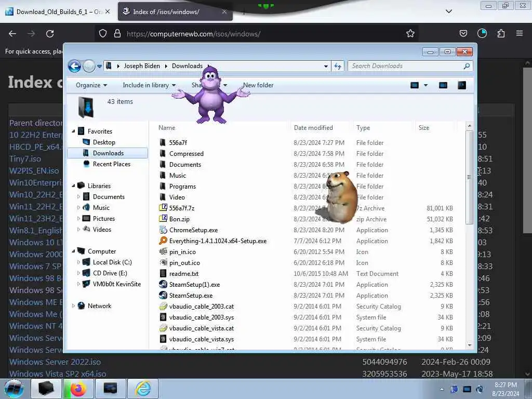Select the readme.txt file icon

163,273
